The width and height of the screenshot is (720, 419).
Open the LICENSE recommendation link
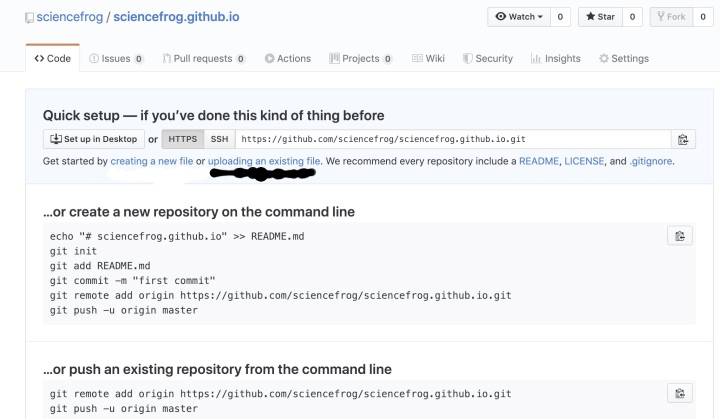pyautogui.click(x=584, y=161)
